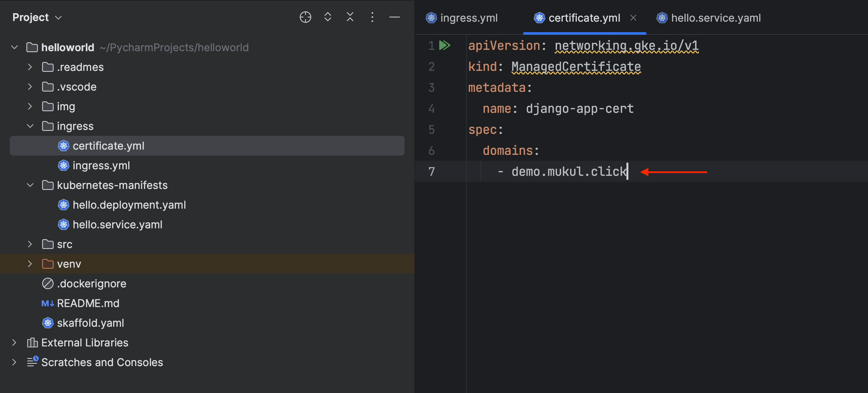
Task: Click the ignore icon beside .dockerignore
Action: (x=48, y=283)
